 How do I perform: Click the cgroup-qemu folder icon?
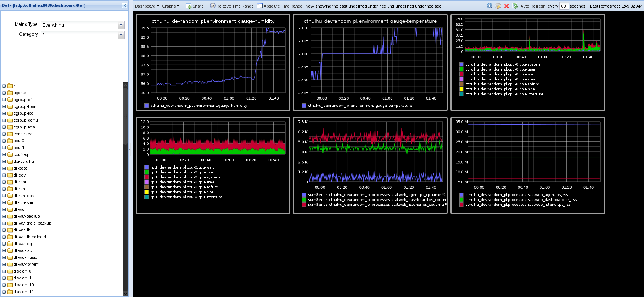pyautogui.click(x=10, y=120)
